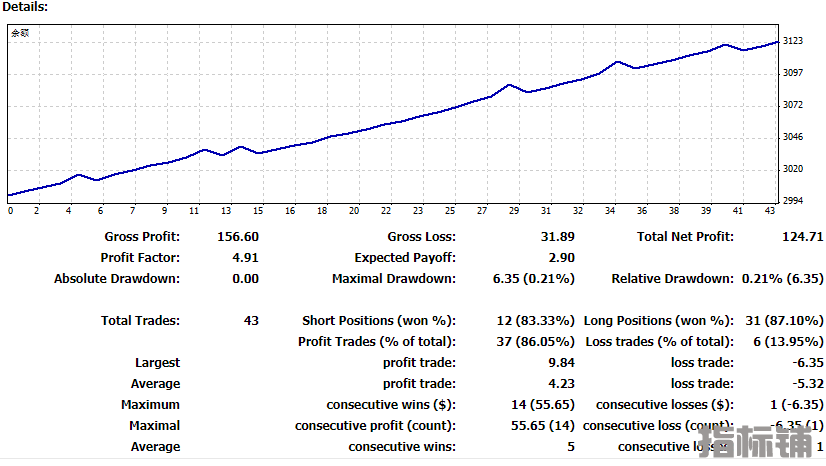Click the Total Trades label

(140, 321)
